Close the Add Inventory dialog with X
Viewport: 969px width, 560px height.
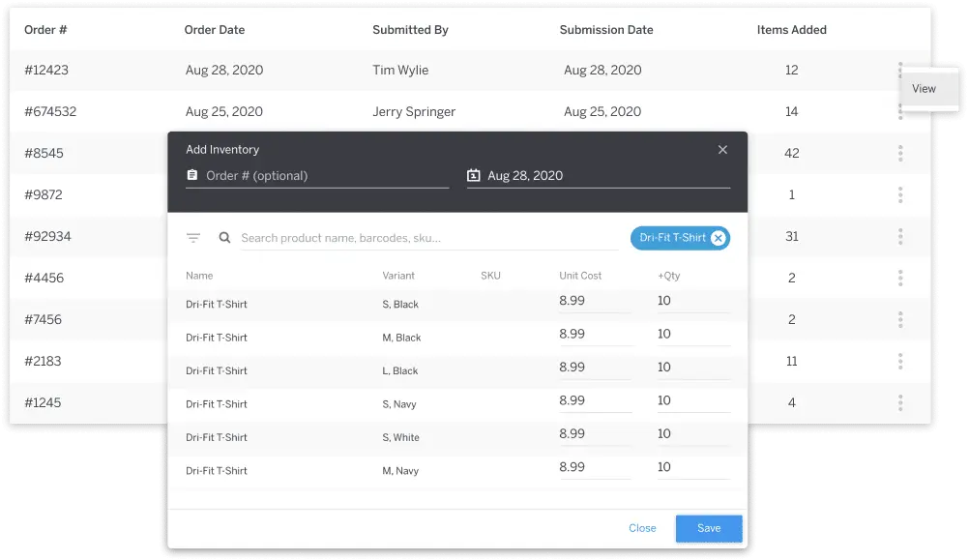pyautogui.click(x=722, y=150)
